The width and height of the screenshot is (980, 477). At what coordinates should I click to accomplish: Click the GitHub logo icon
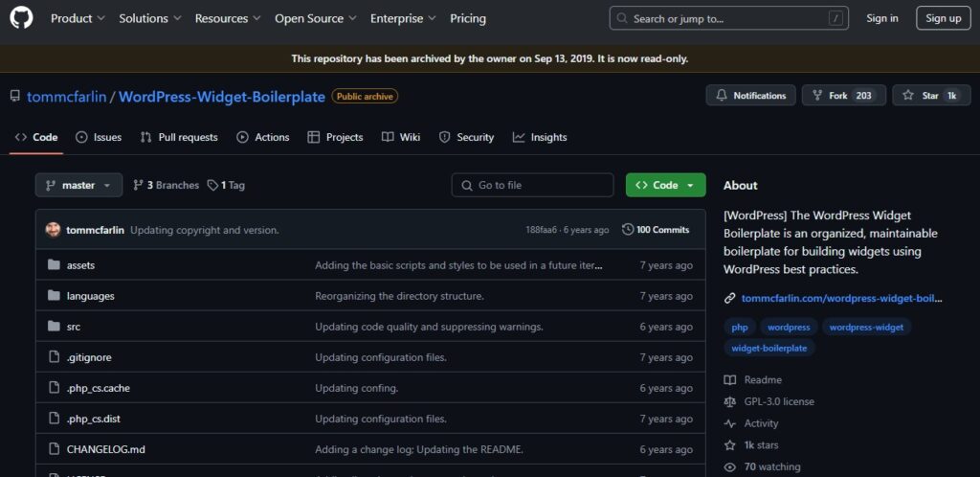pyautogui.click(x=22, y=18)
